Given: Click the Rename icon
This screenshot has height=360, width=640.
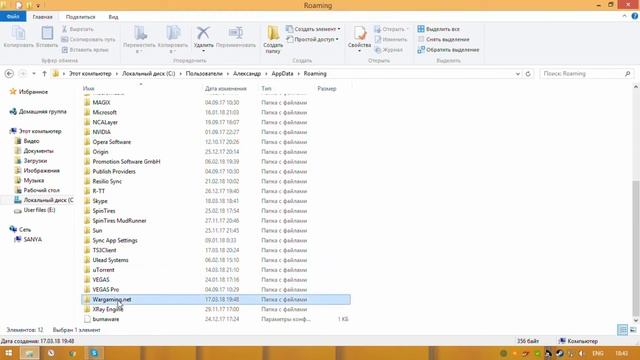Looking at the screenshot, I should (x=236, y=33).
